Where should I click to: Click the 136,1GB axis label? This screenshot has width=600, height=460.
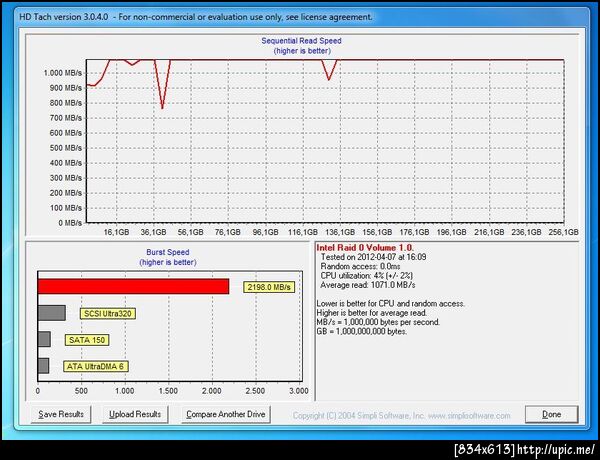340,232
